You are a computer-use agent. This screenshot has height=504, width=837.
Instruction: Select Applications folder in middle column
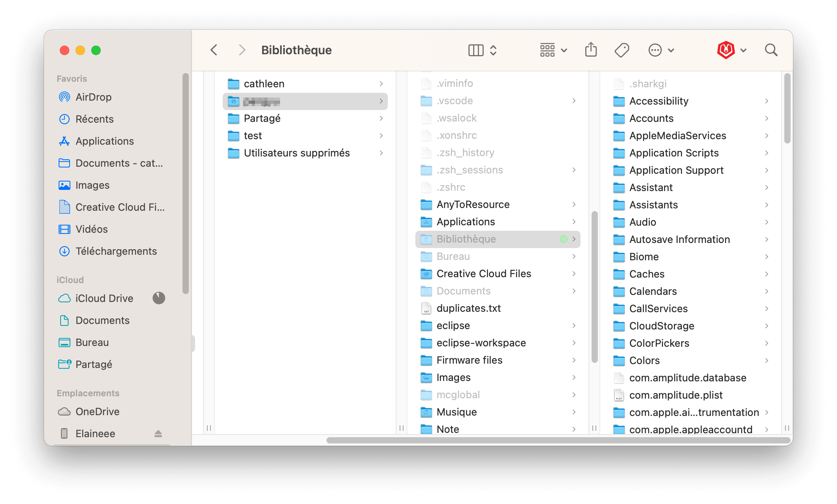[x=498, y=222]
